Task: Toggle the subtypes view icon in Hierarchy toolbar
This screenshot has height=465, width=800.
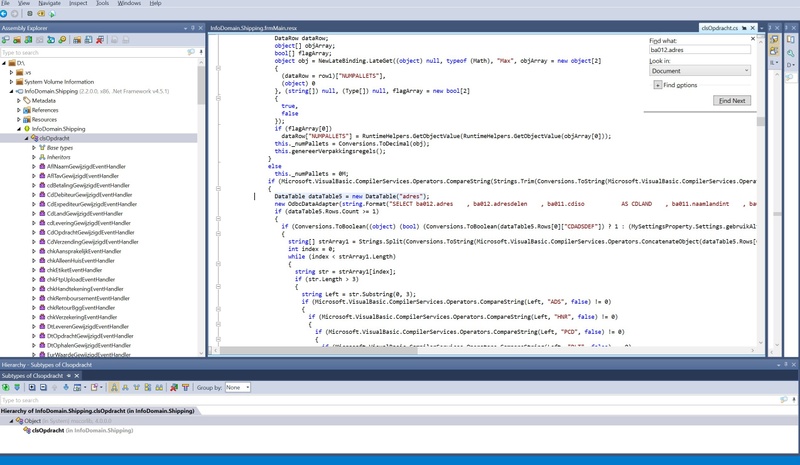Action: [x=125, y=387]
